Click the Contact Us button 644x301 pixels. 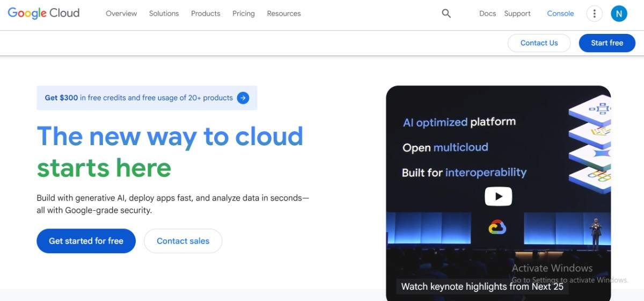[539, 43]
